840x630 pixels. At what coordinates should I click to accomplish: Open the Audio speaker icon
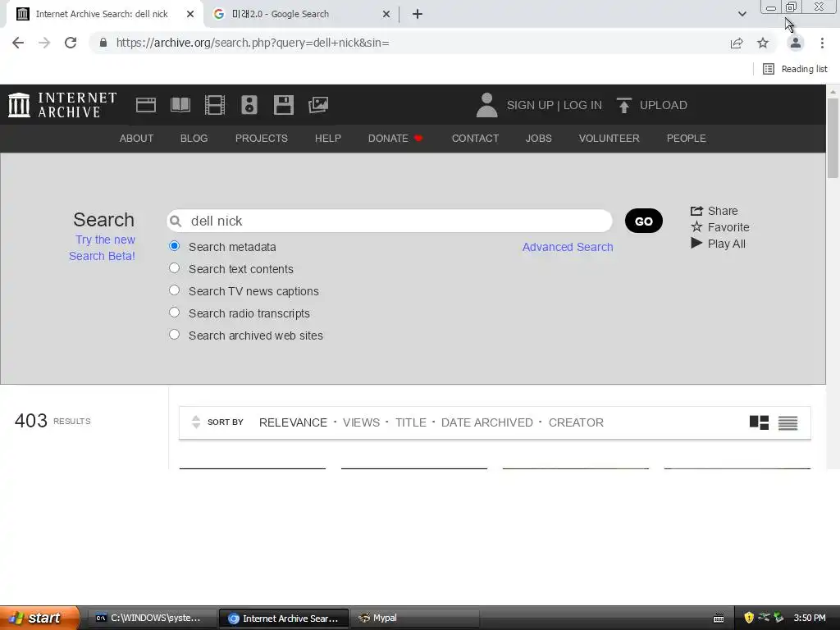click(249, 105)
